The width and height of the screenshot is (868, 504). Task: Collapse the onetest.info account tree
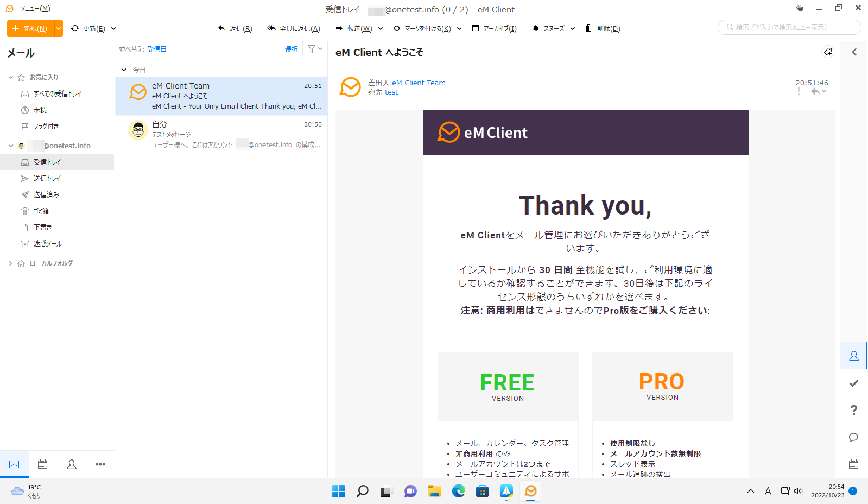11,146
